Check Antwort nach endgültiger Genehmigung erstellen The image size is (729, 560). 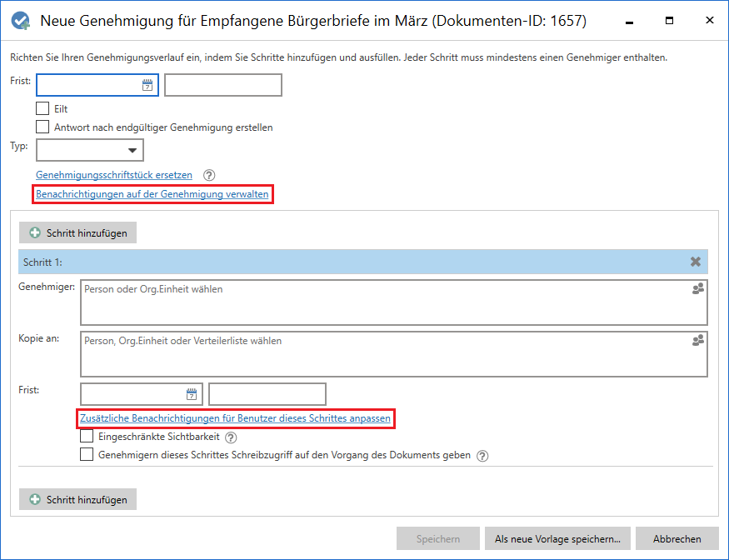coord(42,127)
